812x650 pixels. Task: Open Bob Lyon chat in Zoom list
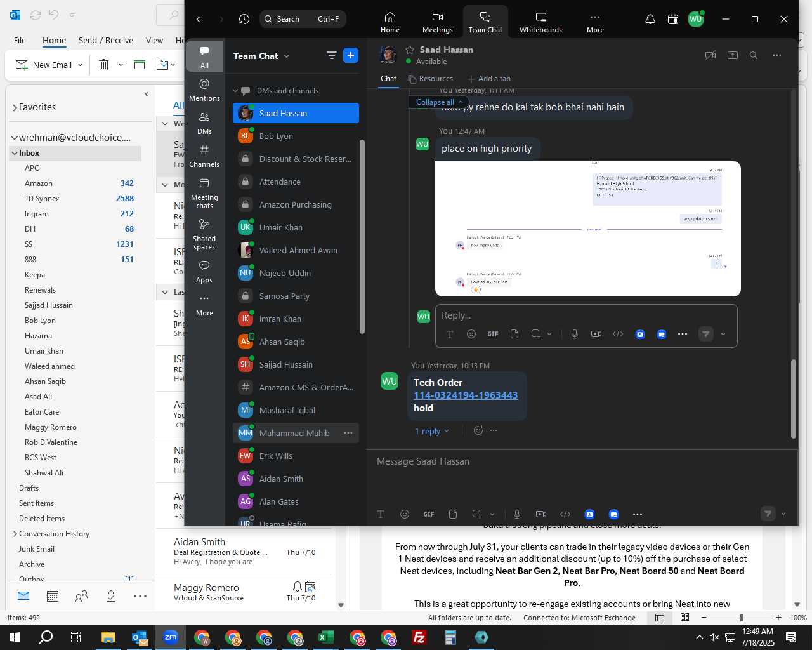[296, 136]
